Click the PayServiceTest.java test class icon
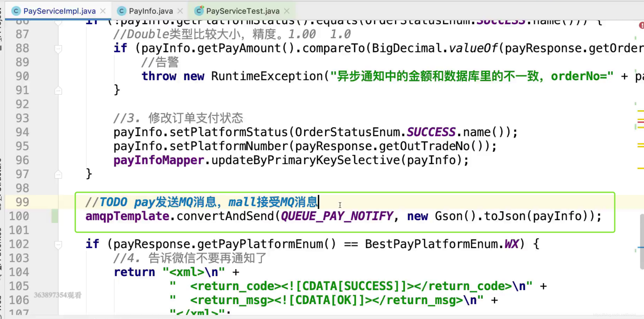644x319 pixels. pos(199,11)
